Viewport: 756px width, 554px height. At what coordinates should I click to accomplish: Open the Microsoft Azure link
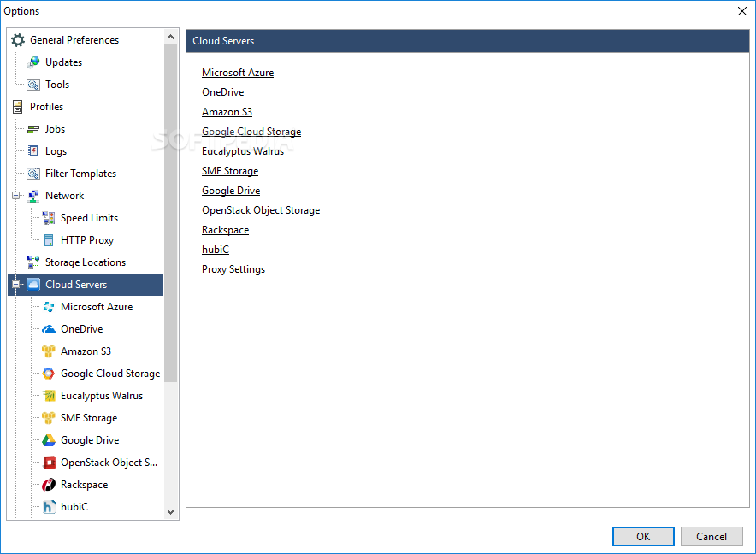tap(238, 73)
